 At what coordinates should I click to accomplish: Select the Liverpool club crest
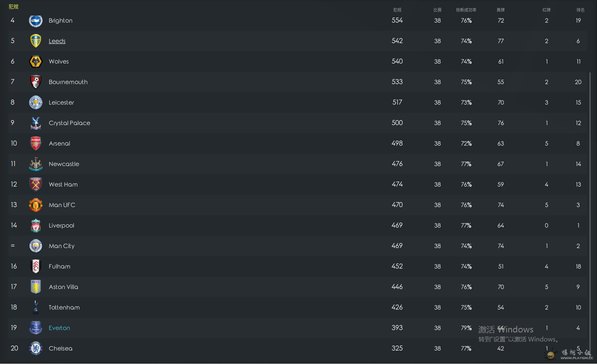point(36,225)
